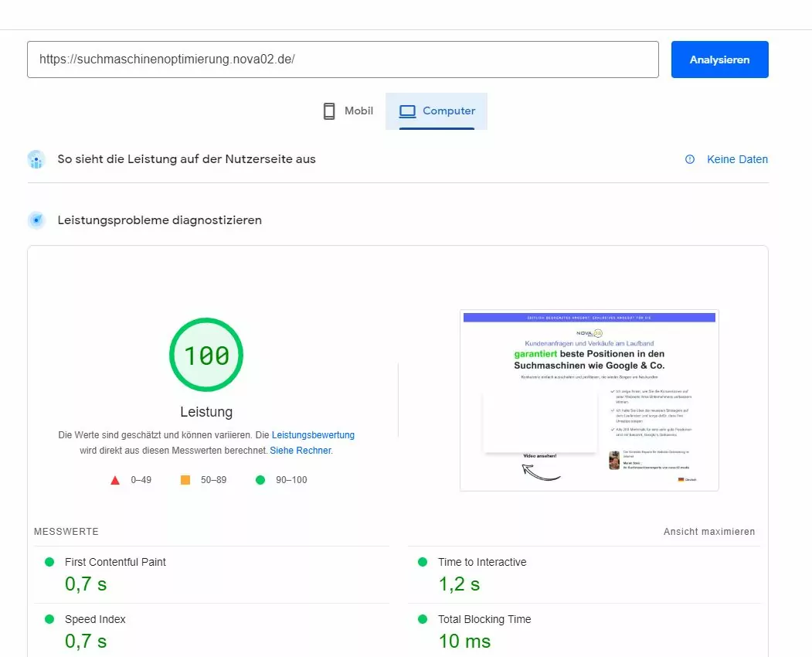This screenshot has width=812, height=657.
Task: Click the user experience field data icon
Action: point(36,160)
